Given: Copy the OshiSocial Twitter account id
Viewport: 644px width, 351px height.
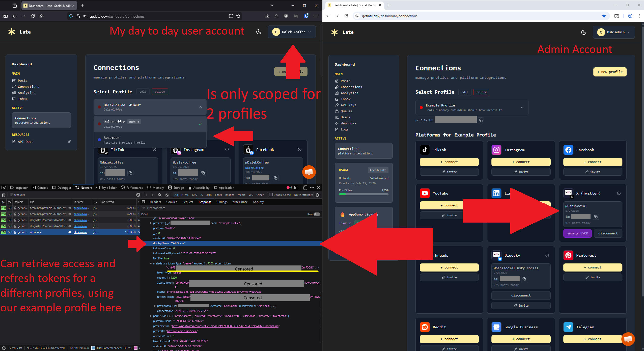Looking at the screenshot, I should (596, 217).
